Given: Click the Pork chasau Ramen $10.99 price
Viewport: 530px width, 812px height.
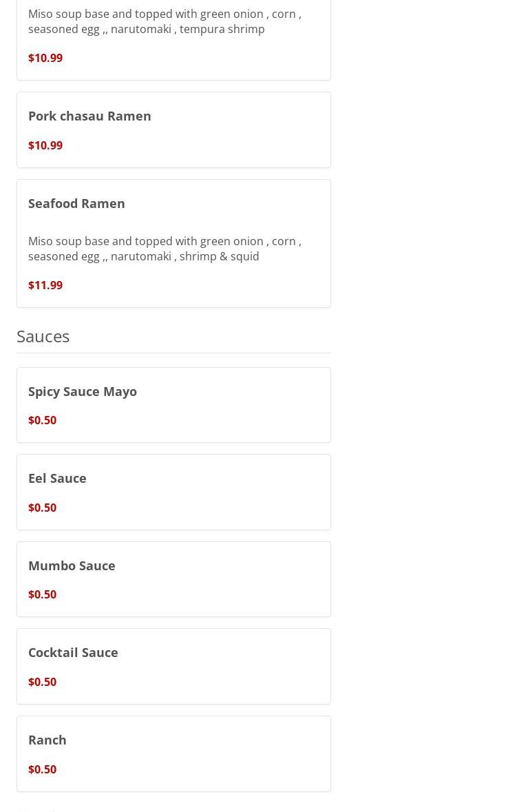Looking at the screenshot, I should point(45,145).
